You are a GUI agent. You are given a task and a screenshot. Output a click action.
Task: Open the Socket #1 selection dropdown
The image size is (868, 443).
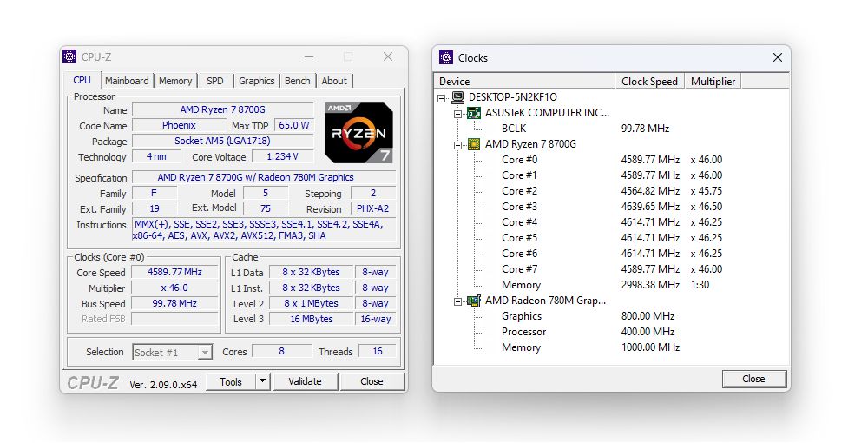click(x=206, y=352)
